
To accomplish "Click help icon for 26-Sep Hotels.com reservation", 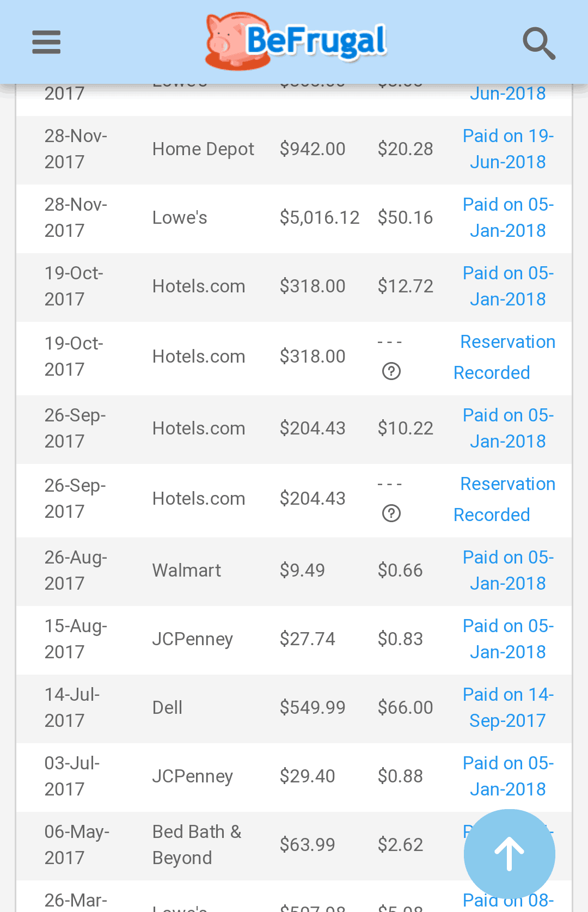I will pos(391,513).
